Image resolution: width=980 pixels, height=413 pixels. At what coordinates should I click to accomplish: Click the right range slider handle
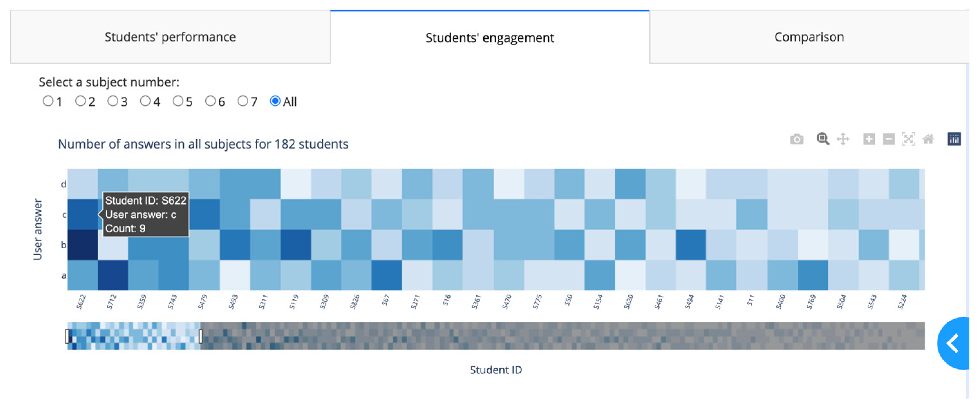coord(201,336)
